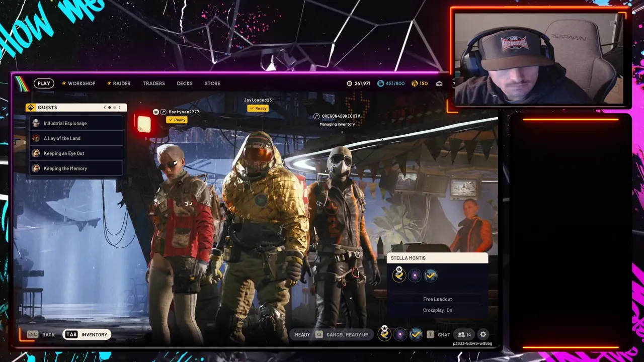Click the QUESTS panel title
Image resolution: width=644 pixels, height=362 pixels.
click(x=47, y=108)
